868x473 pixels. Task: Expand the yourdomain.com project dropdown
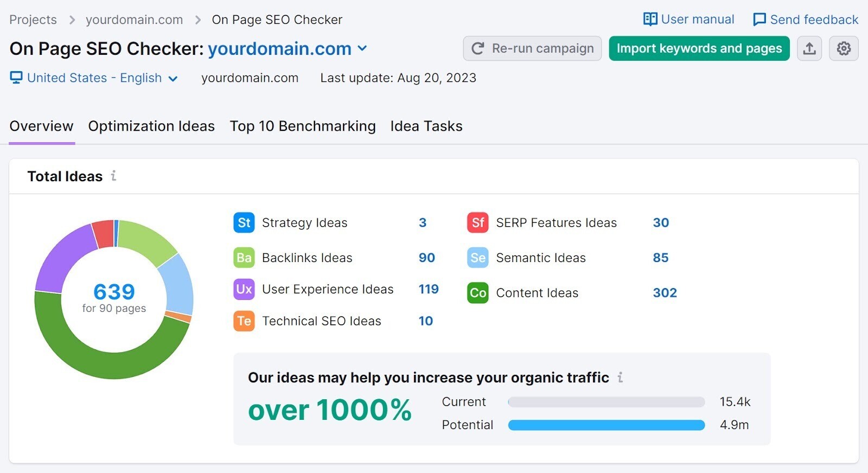[x=362, y=49]
